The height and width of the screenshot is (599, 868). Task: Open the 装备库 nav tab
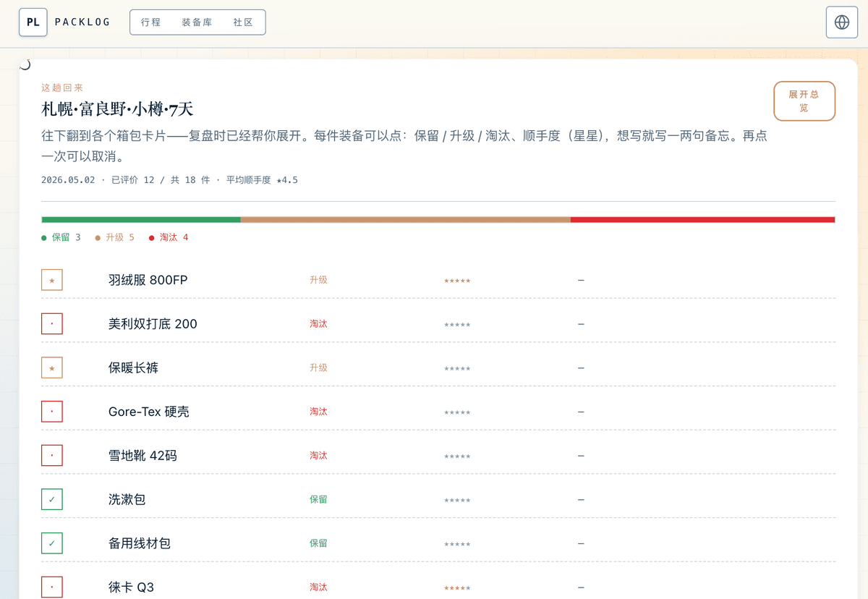197,22
